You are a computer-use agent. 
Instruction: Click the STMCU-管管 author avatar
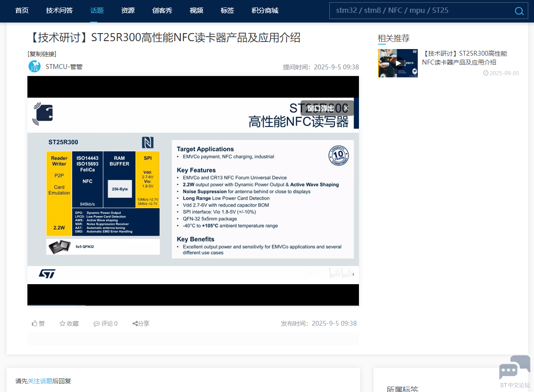[x=34, y=67]
